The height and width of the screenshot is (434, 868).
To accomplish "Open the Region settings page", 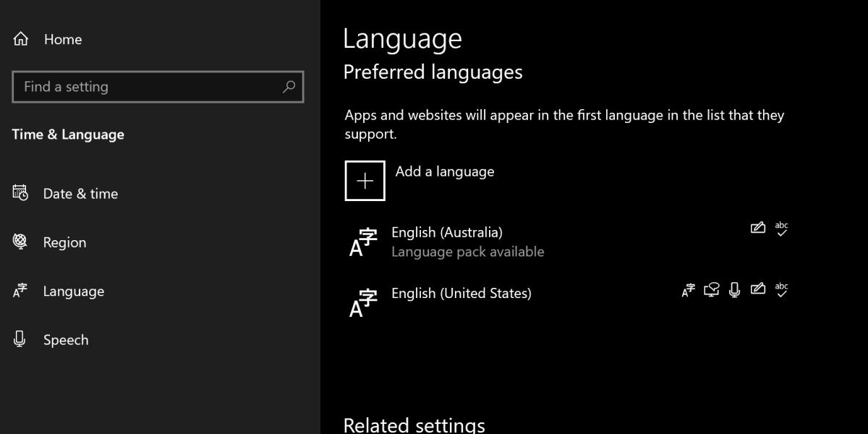I will click(x=64, y=242).
